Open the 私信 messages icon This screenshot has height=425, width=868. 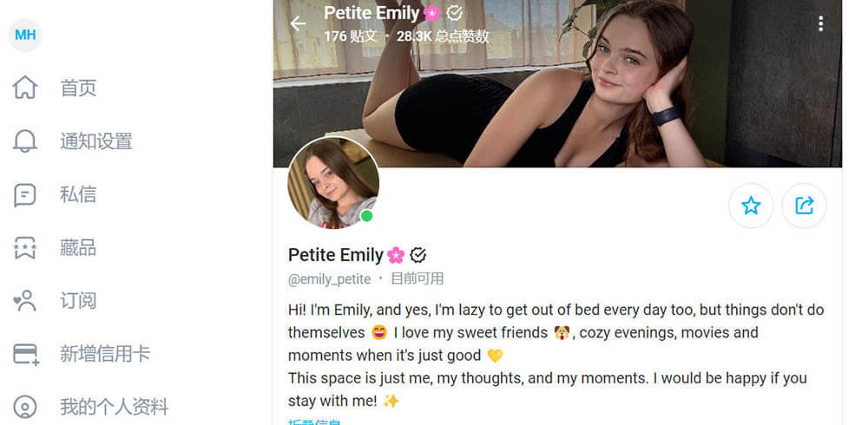(x=26, y=195)
